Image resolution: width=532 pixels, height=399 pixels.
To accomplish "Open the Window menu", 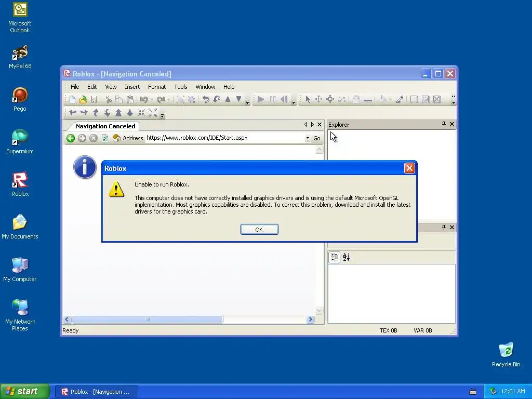I will click(x=205, y=87).
